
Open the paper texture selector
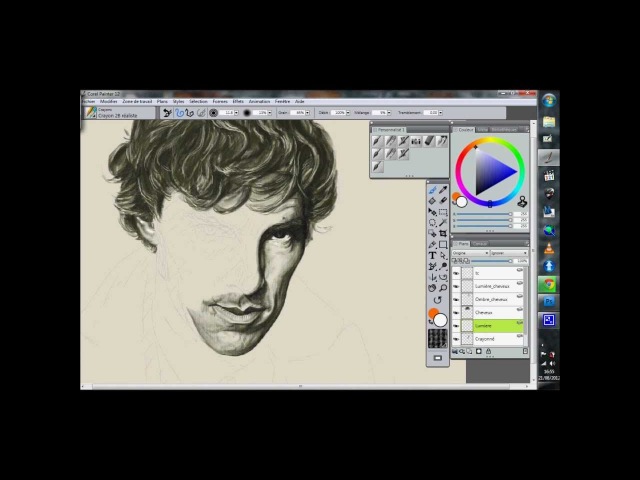(438, 339)
